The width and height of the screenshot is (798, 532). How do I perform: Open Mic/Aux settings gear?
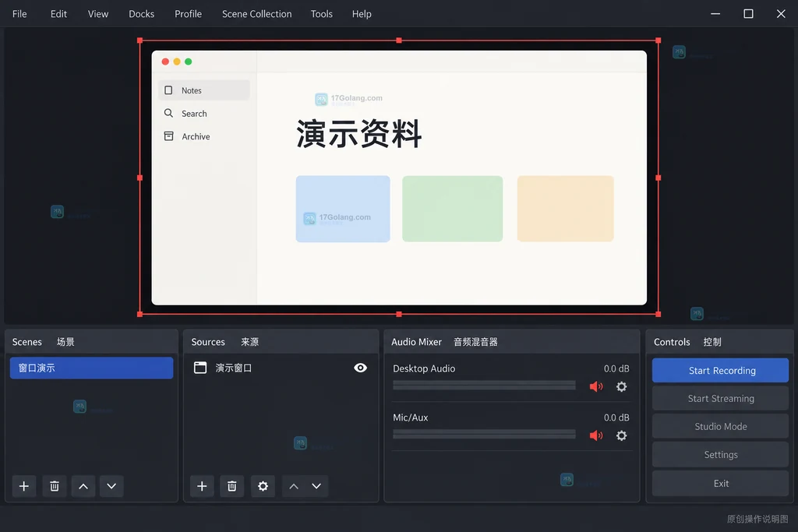pos(621,435)
